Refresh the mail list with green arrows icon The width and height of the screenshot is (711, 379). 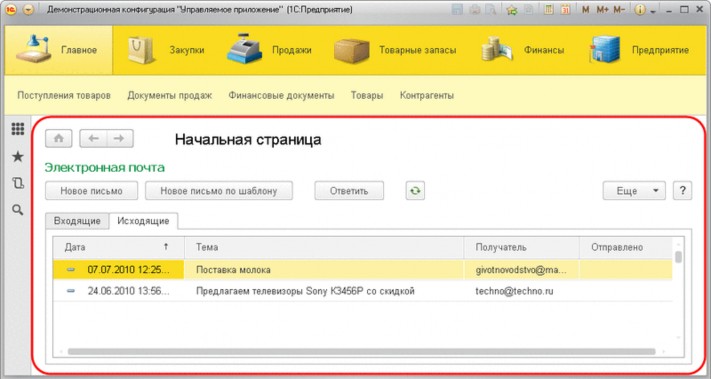(x=415, y=191)
